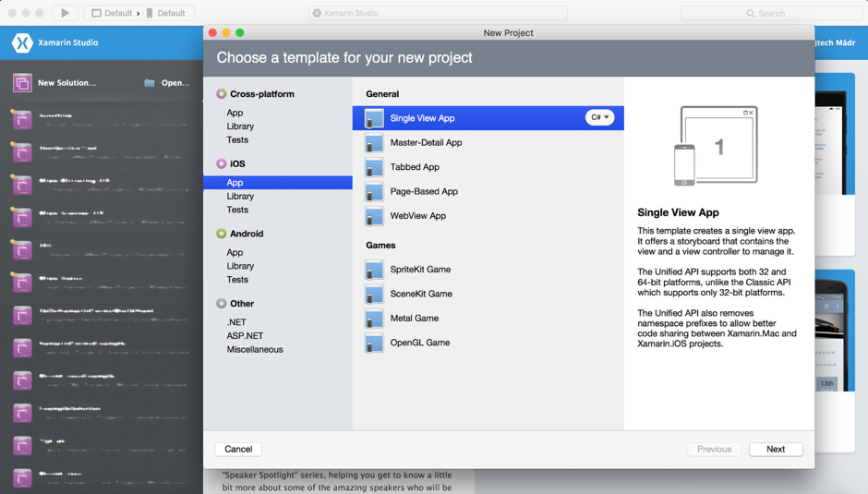Open the Default configuration selector in the toolbar
The height and width of the screenshot is (494, 868).
pos(112,13)
